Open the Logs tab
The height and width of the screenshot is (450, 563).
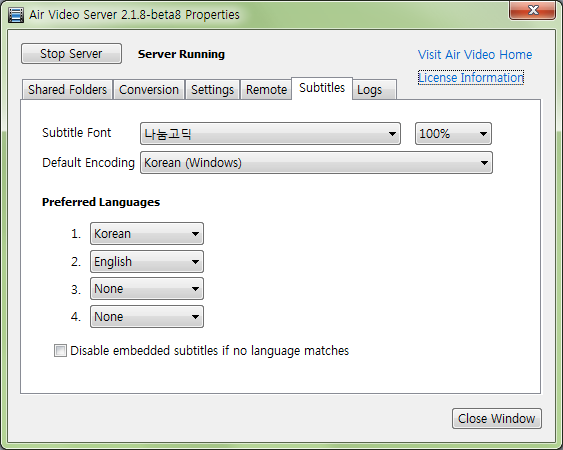(374, 89)
